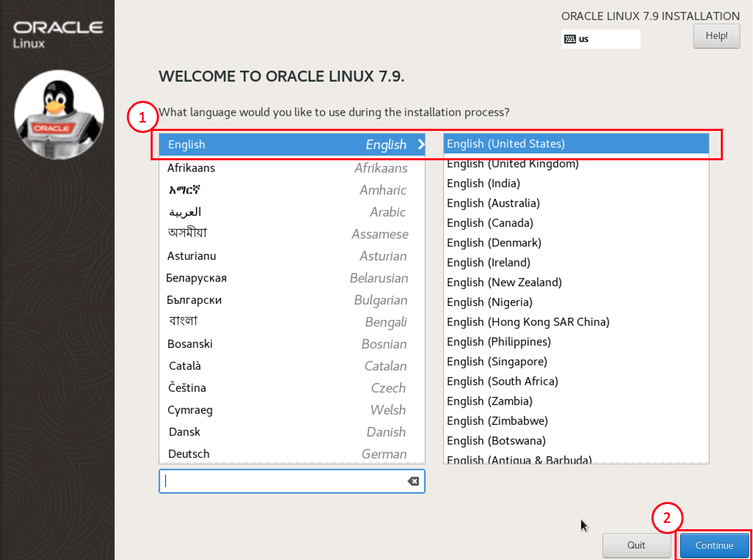Choose English (South Africa) locale
This screenshot has height=560, width=753.
click(576, 381)
